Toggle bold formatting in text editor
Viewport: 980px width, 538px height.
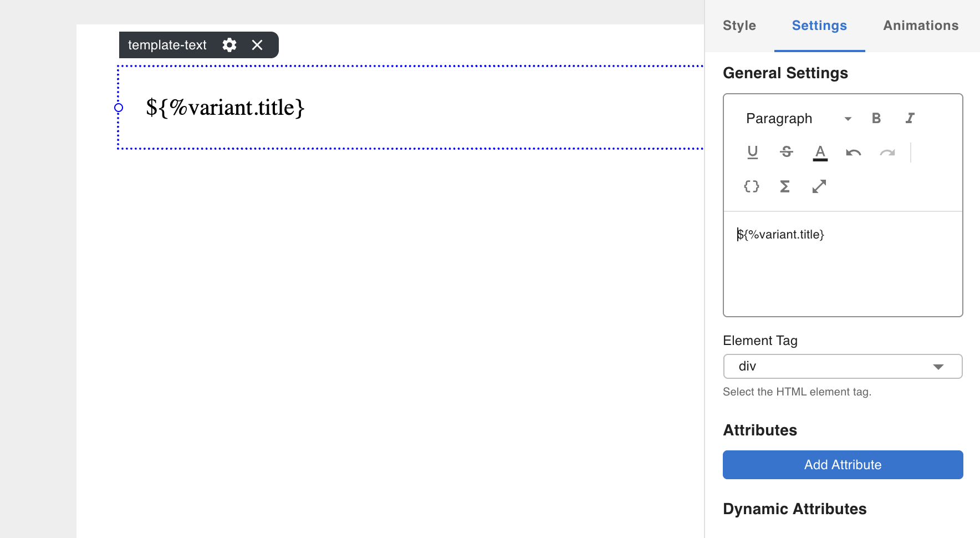(x=876, y=118)
